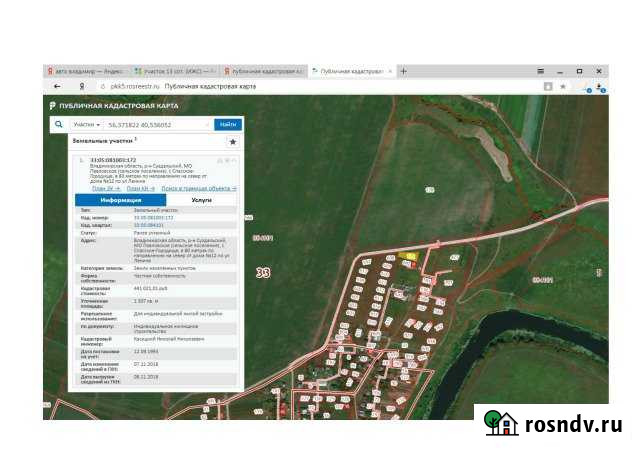Image resolution: width=640 pixels, height=452 pixels.
Task: Click the coordinates search input field
Action: 158,125
